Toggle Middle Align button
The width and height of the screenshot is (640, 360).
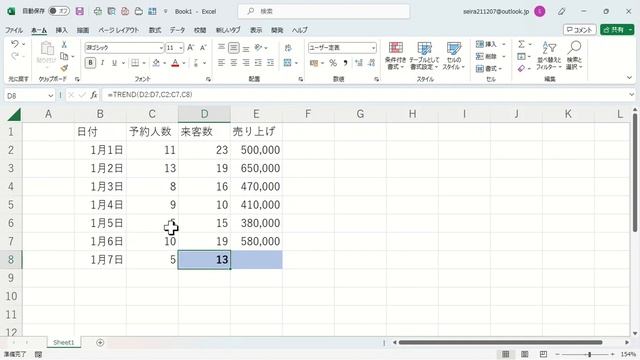coord(233,48)
